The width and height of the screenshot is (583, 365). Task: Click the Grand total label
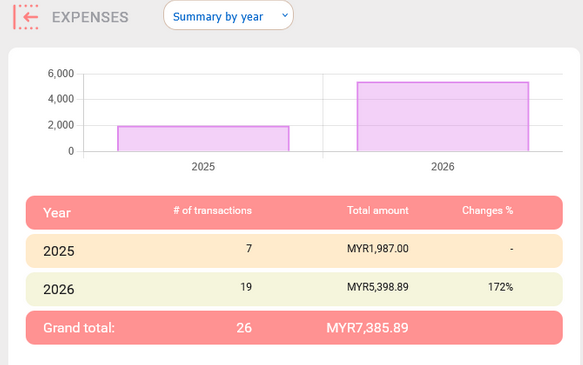pyautogui.click(x=79, y=328)
